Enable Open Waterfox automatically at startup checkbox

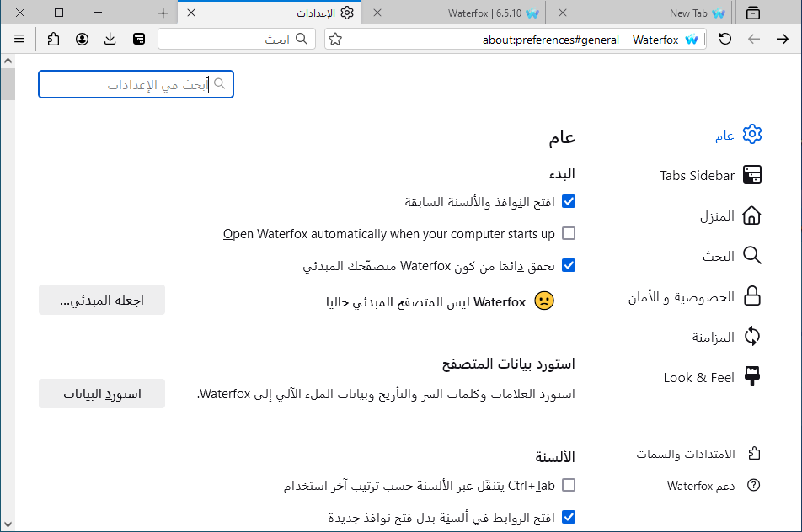569,233
